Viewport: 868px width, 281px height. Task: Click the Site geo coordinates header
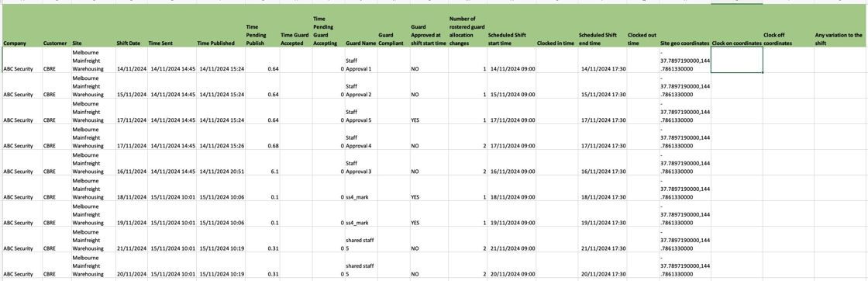[x=685, y=26]
